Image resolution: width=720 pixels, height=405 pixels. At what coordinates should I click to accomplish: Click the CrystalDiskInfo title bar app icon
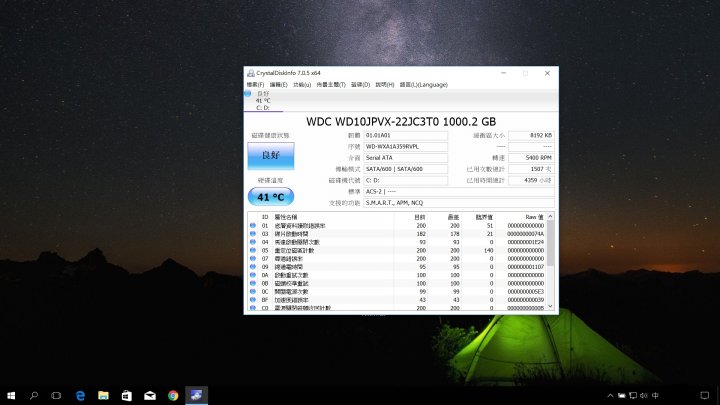tap(251, 73)
